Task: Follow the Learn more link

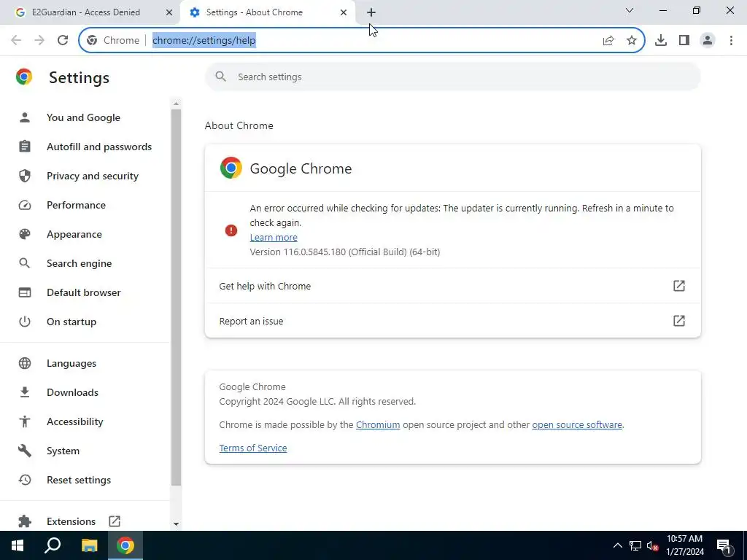Action: 274,237
